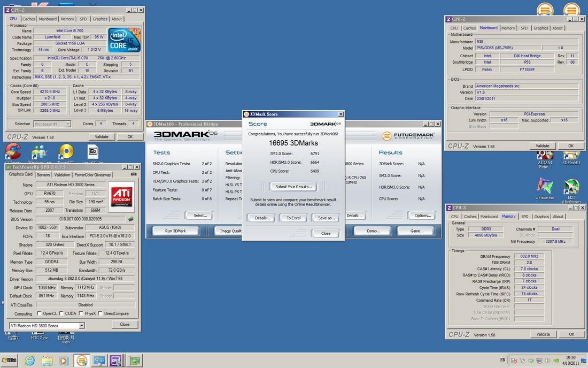The width and height of the screenshot is (588, 368).
Task: Click CAS# Latency value 7.0 clocks
Action: coord(529,269)
